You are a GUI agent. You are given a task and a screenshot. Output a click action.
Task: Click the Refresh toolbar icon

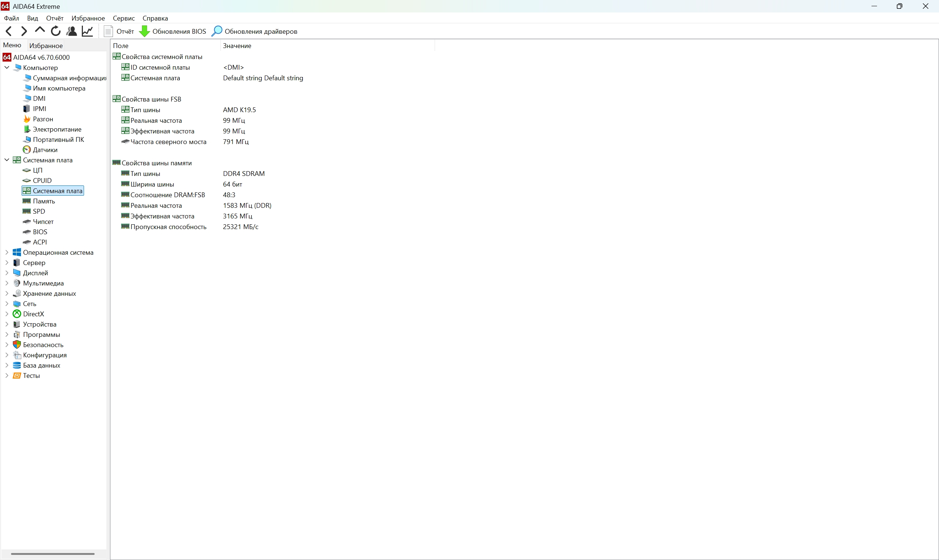[x=55, y=31]
